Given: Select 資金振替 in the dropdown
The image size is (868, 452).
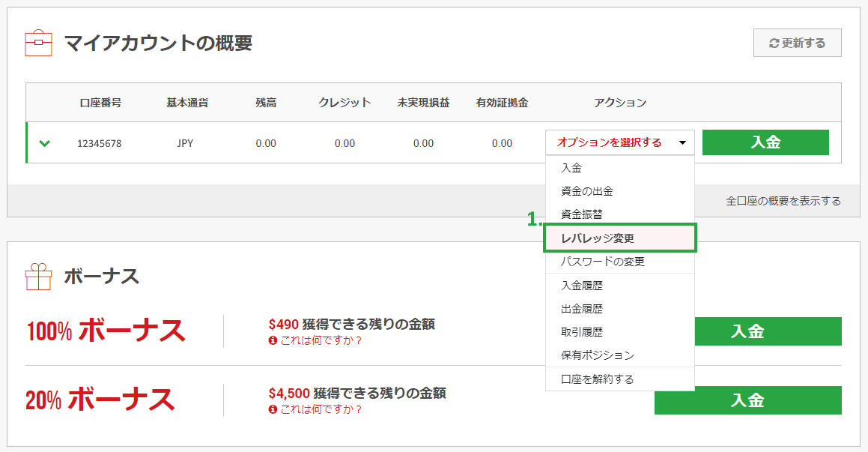Looking at the screenshot, I should (582, 214).
